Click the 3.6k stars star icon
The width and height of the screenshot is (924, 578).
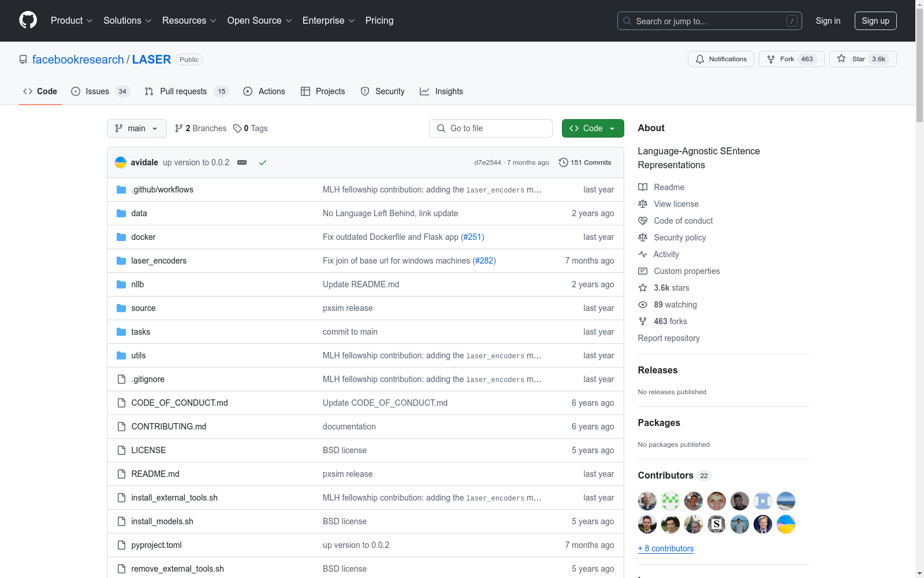point(643,288)
